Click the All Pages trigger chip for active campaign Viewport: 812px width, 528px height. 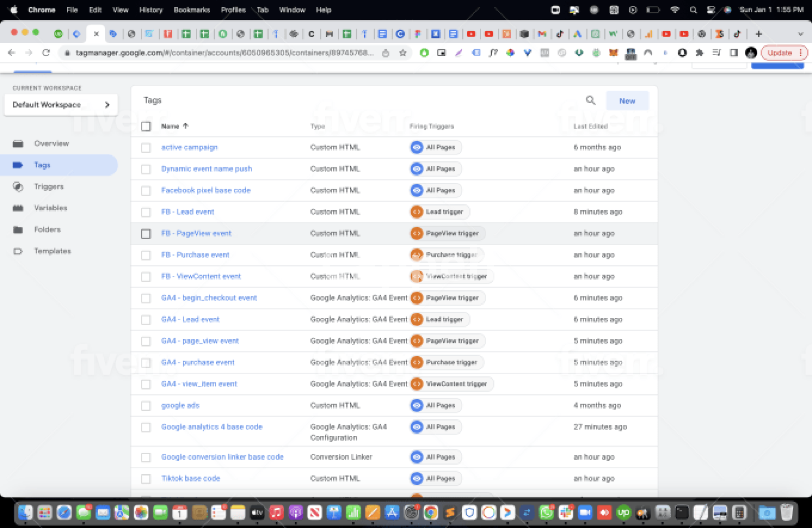(436, 147)
